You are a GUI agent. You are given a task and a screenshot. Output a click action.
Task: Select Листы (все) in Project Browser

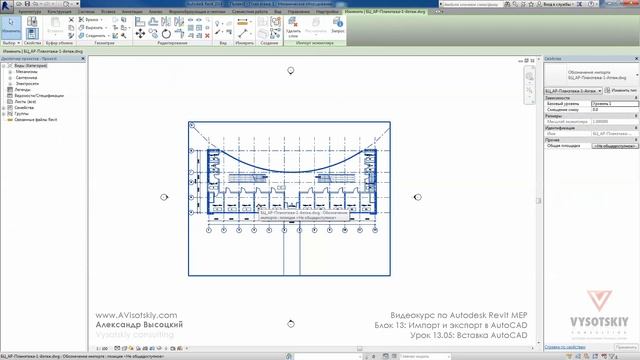coord(25,102)
